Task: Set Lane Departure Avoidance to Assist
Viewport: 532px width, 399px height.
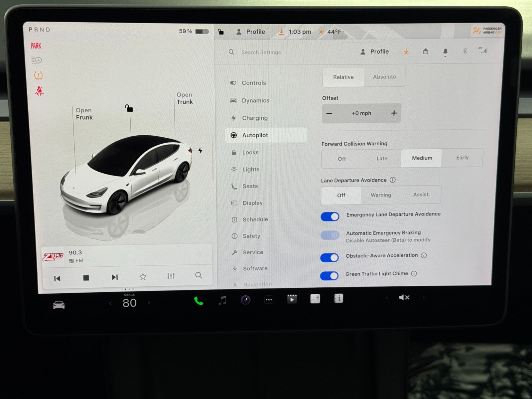Action: [x=420, y=195]
